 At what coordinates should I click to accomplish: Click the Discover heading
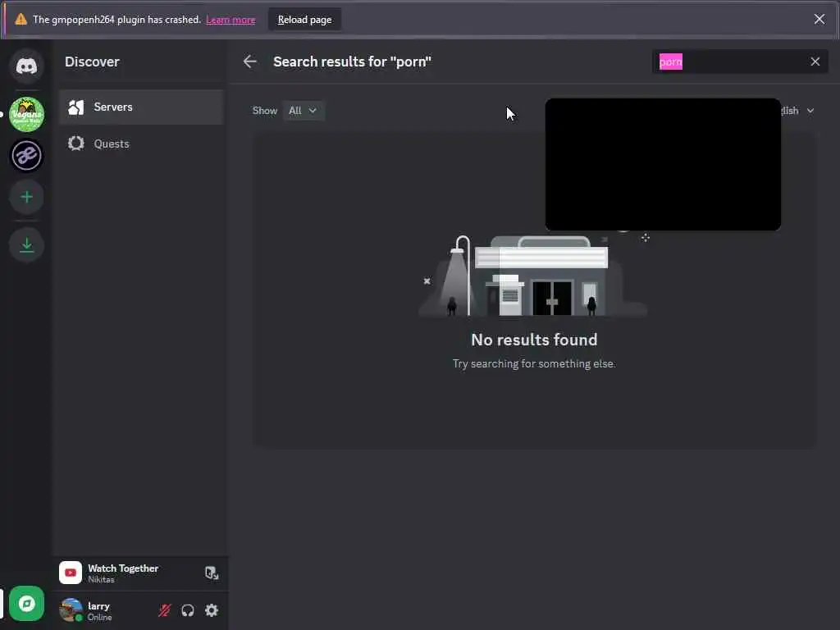point(92,62)
